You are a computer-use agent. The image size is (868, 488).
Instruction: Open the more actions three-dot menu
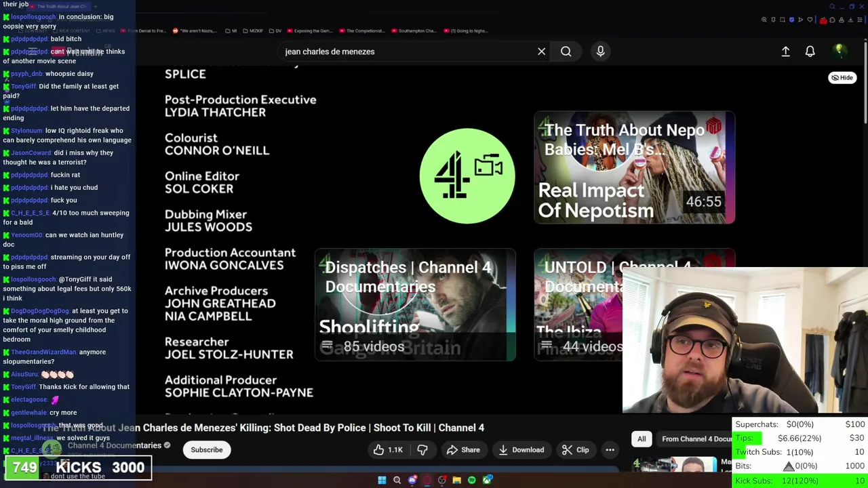(610, 450)
